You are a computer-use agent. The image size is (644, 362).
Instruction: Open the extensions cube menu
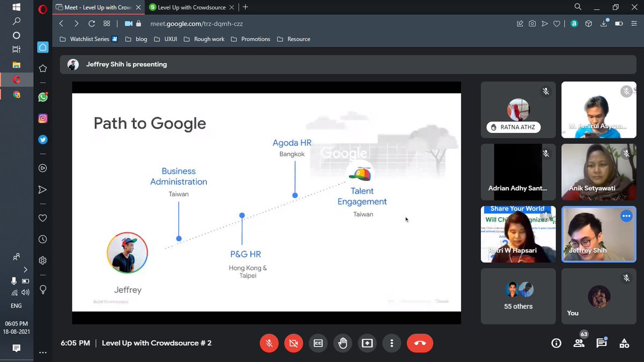point(588,24)
